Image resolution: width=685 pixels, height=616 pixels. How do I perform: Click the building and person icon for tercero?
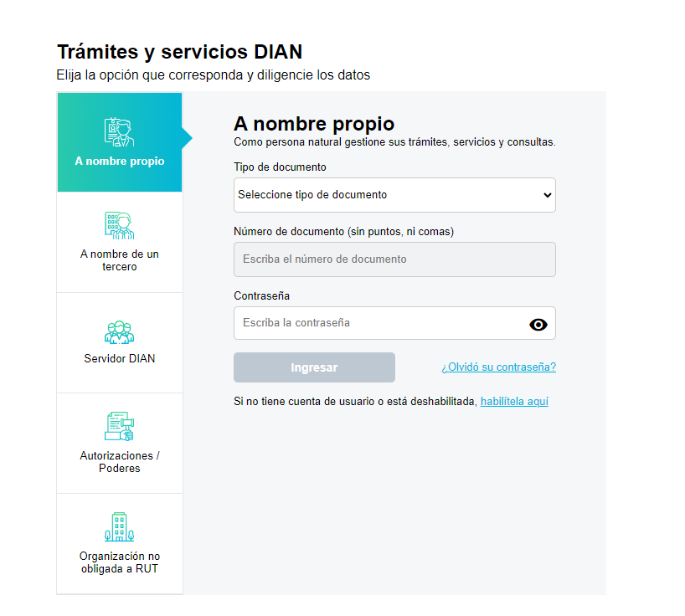(x=119, y=226)
